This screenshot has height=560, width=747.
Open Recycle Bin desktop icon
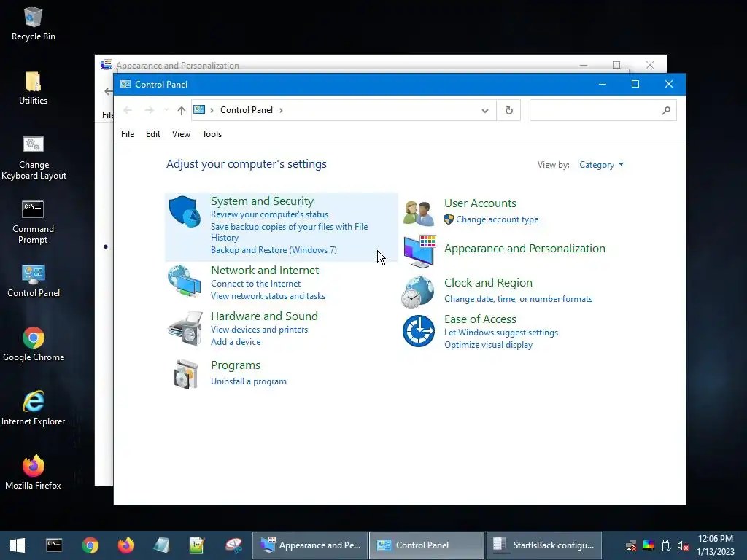tap(34, 24)
